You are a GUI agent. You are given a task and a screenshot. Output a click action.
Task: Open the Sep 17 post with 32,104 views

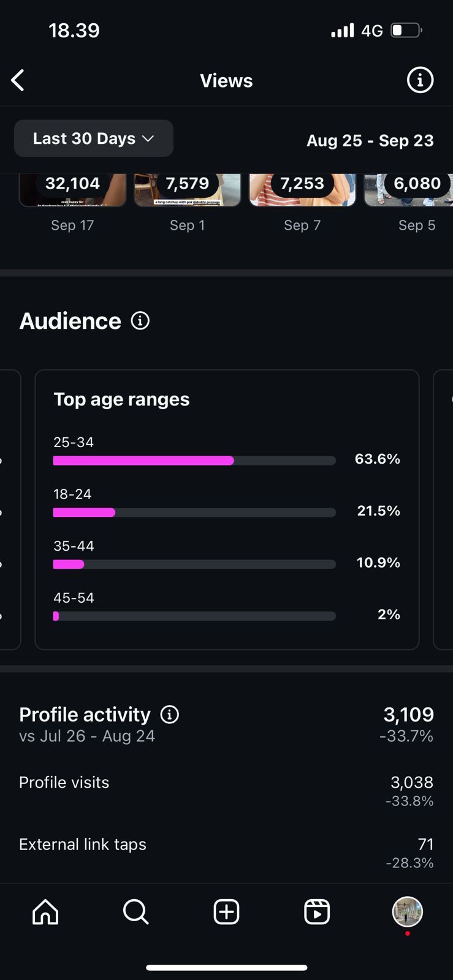(x=72, y=190)
